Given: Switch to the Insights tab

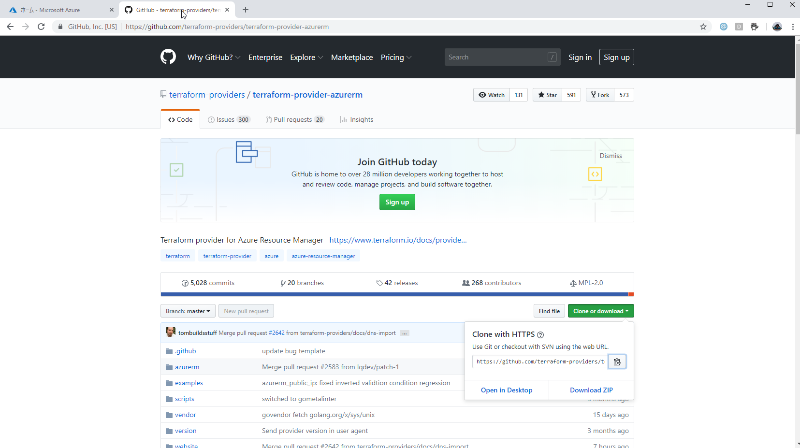Looking at the screenshot, I should 357,119.
